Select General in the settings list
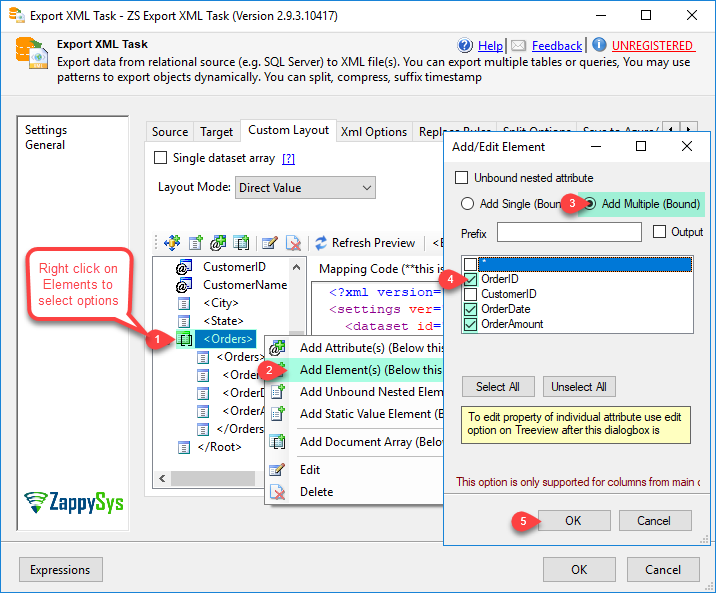 45,145
